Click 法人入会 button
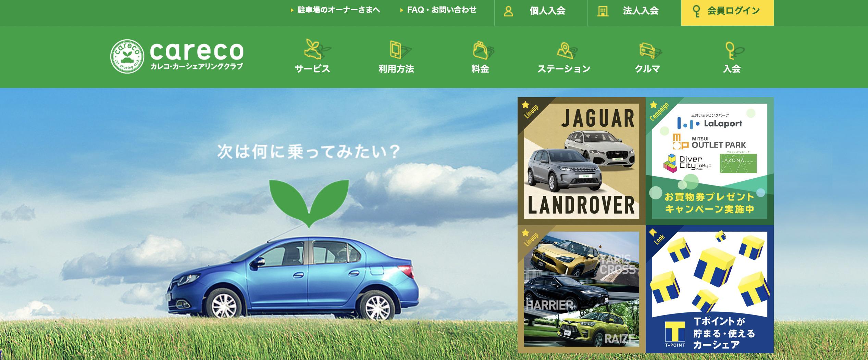This screenshot has width=868, height=360. (x=634, y=13)
